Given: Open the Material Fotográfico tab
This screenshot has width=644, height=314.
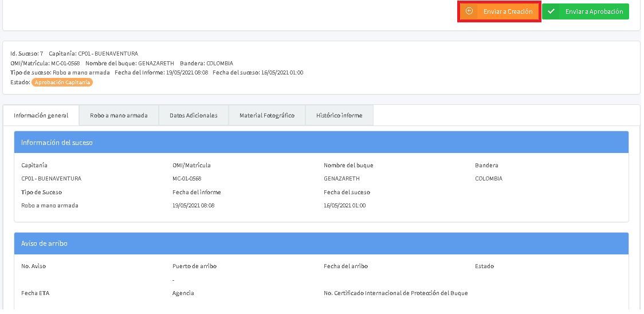Looking at the screenshot, I should 267,115.
